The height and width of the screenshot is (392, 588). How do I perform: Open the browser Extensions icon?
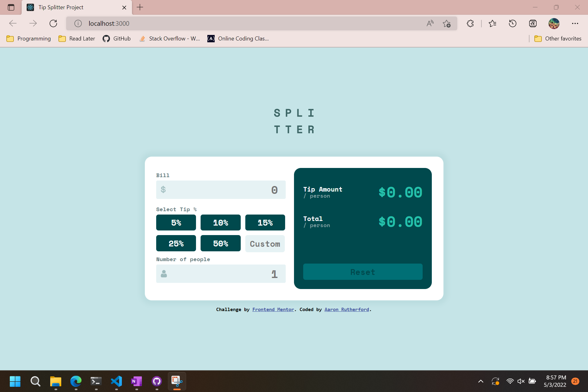470,23
